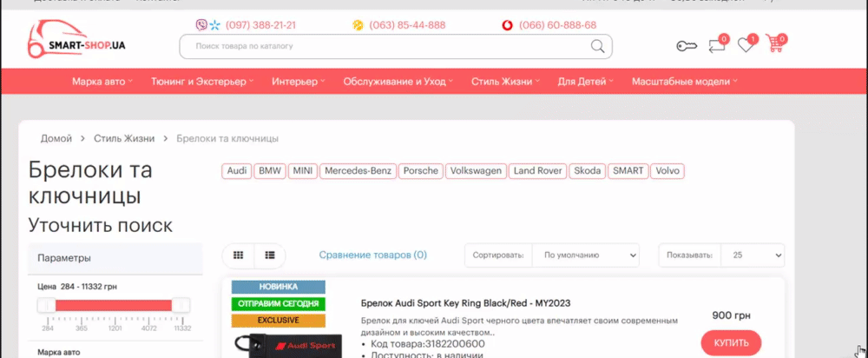Open account login via key icon
This screenshot has height=358, width=868.
click(x=687, y=46)
